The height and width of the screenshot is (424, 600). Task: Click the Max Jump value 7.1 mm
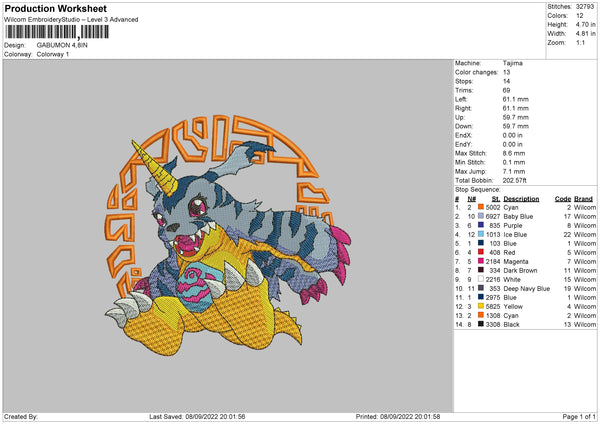[514, 171]
